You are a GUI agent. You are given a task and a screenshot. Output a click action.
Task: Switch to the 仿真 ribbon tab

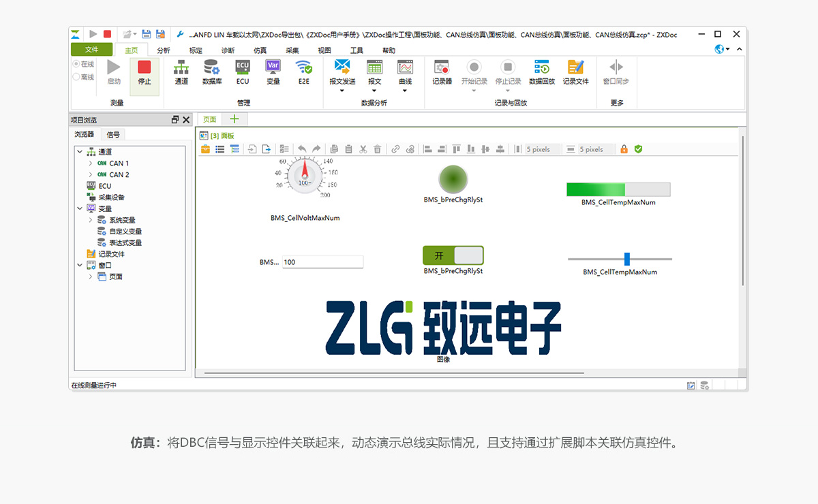click(260, 50)
